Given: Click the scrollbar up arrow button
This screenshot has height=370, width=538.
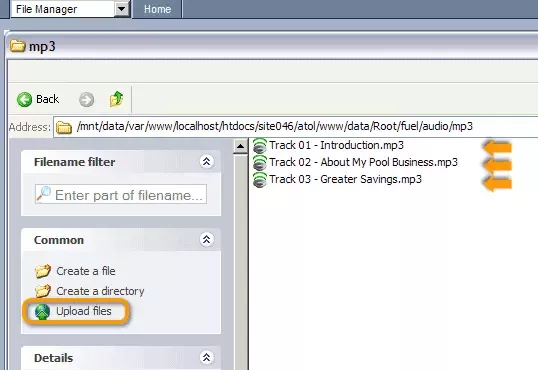Looking at the screenshot, I should pos(241,147).
